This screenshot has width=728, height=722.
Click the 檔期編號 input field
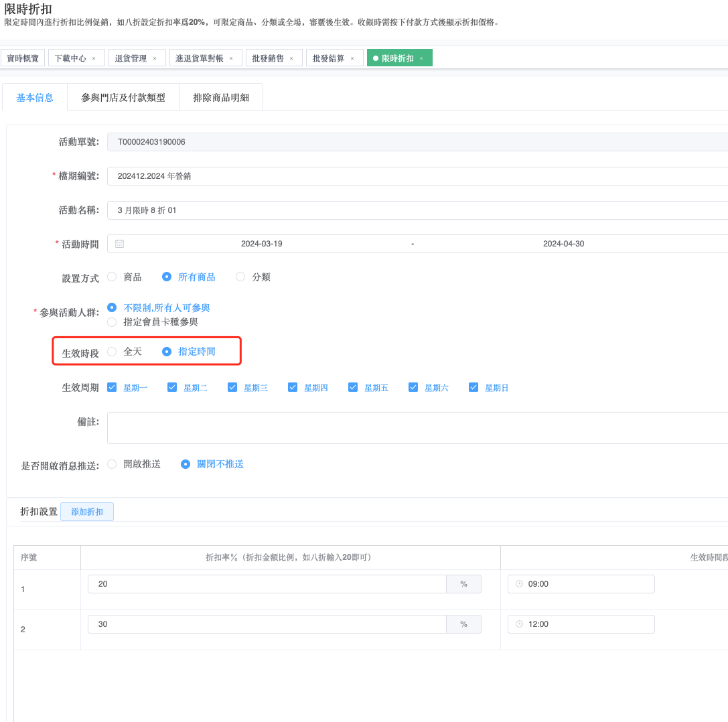pyautogui.click(x=417, y=176)
